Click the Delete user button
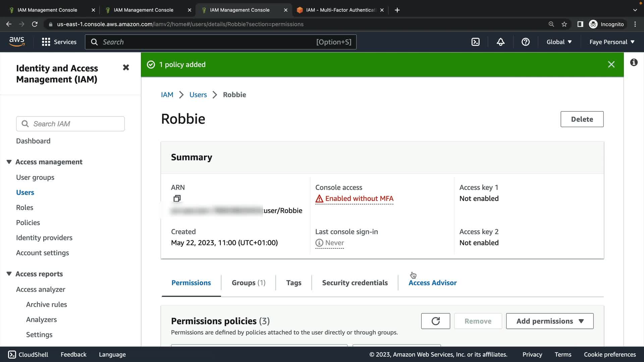644x362 pixels. (x=582, y=119)
